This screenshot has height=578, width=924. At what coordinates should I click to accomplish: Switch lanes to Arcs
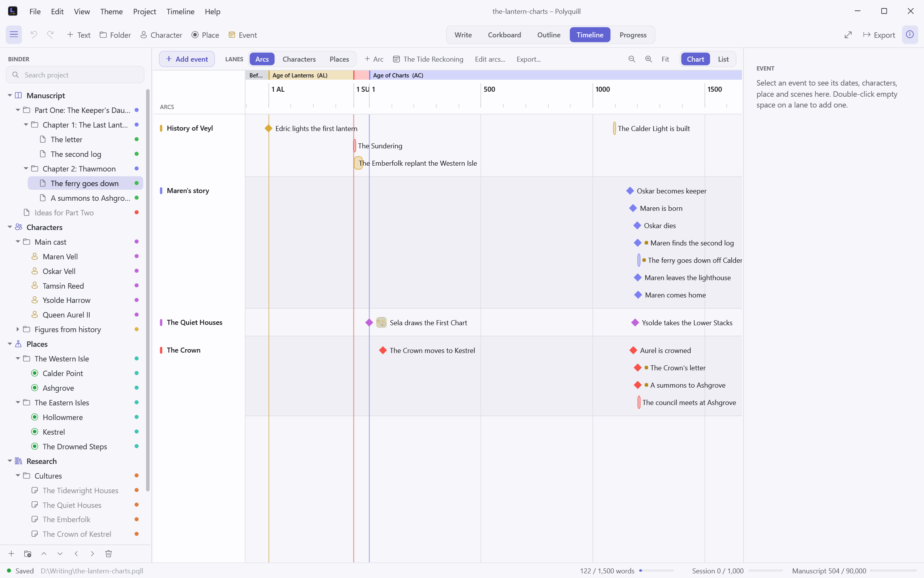pyautogui.click(x=262, y=59)
